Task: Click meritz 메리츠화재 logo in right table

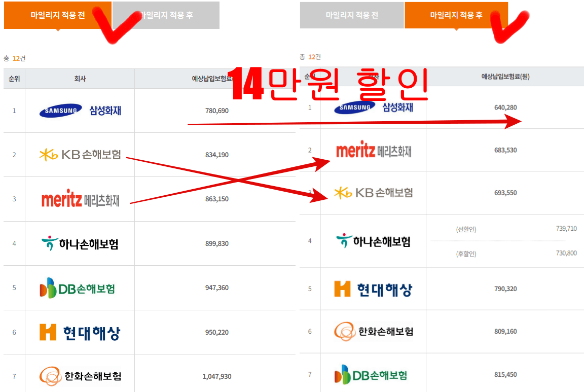Action: click(374, 150)
